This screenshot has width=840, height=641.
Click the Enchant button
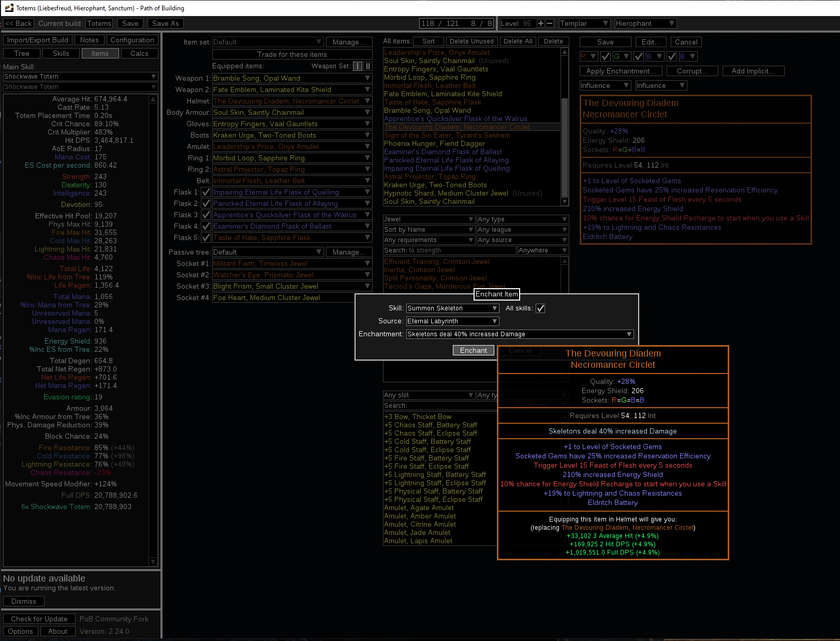pyautogui.click(x=474, y=350)
